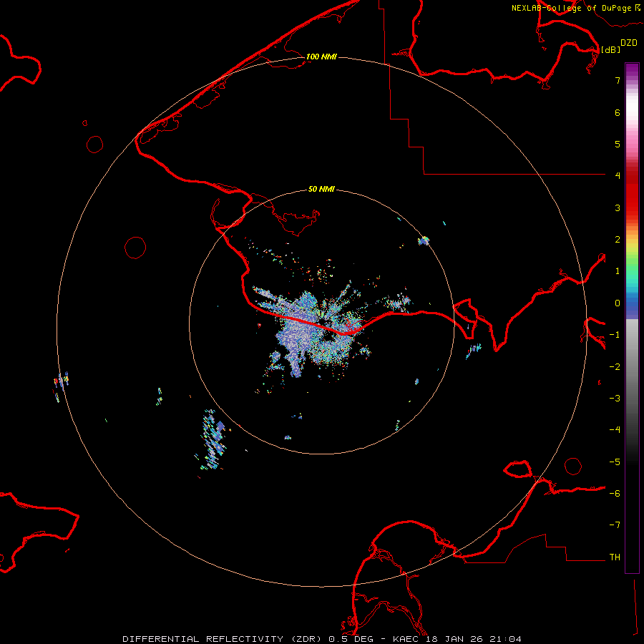Click the "50 NMI" range ring label

click(x=321, y=189)
